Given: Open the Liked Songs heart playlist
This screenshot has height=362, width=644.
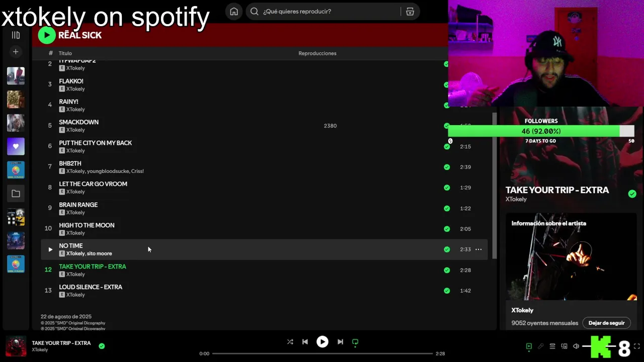Looking at the screenshot, I should click(x=16, y=146).
